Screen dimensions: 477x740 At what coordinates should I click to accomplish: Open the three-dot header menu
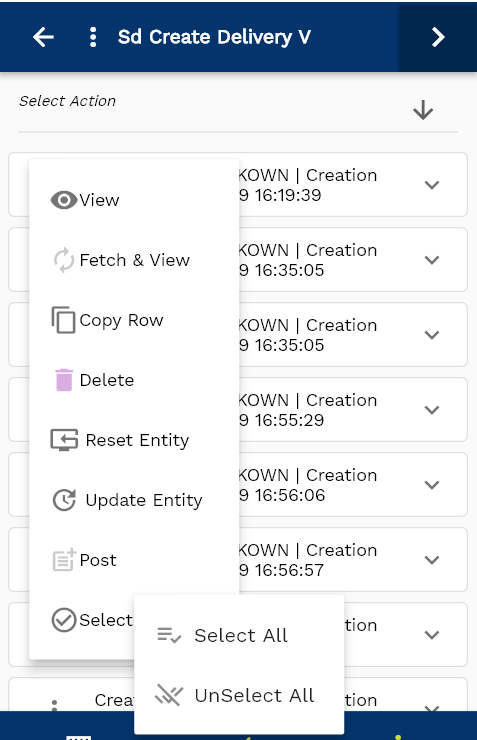pyautogui.click(x=93, y=37)
